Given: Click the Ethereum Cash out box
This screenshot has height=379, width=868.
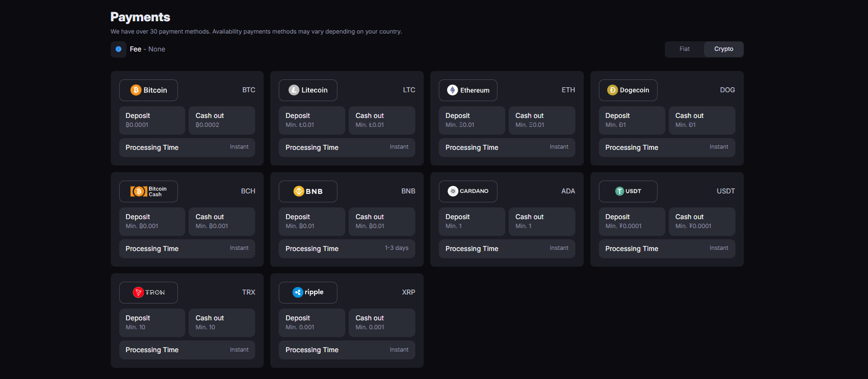Looking at the screenshot, I should point(542,120).
